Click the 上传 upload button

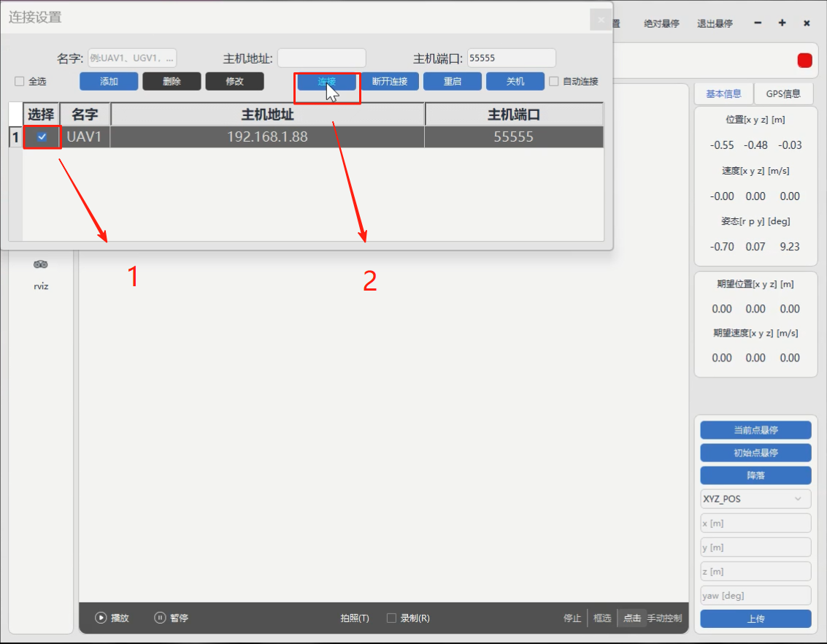tap(755, 618)
